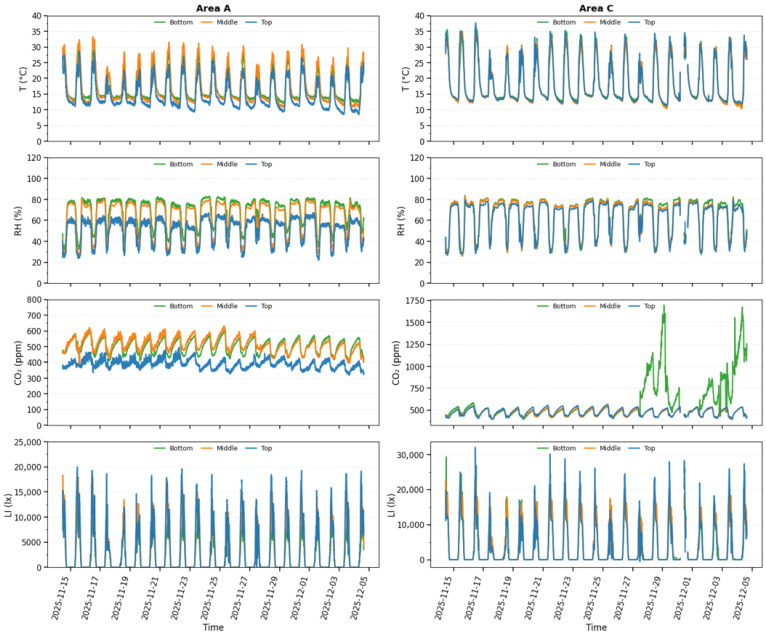Click the 1750 tick on Area C CO₂ axis
Viewport: 766px width, 635px height.
[416, 300]
